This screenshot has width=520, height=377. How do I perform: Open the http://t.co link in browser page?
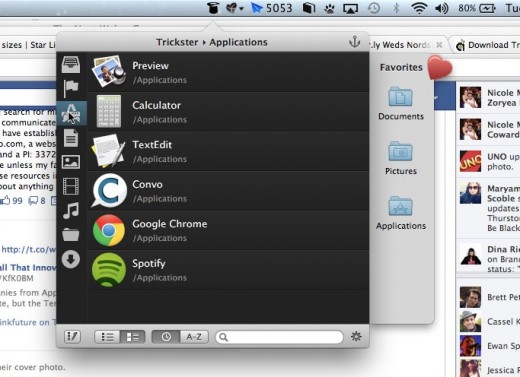tap(29, 249)
